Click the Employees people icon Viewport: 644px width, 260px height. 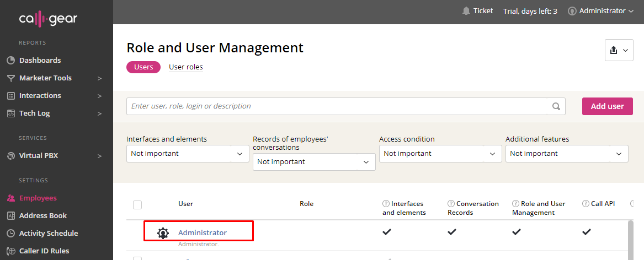pos(11,198)
